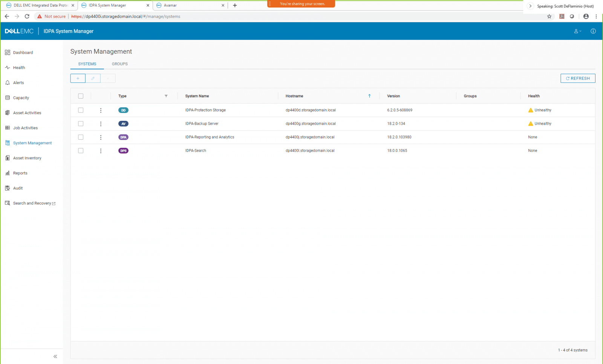Click version 18.0.0.1065

click(397, 151)
